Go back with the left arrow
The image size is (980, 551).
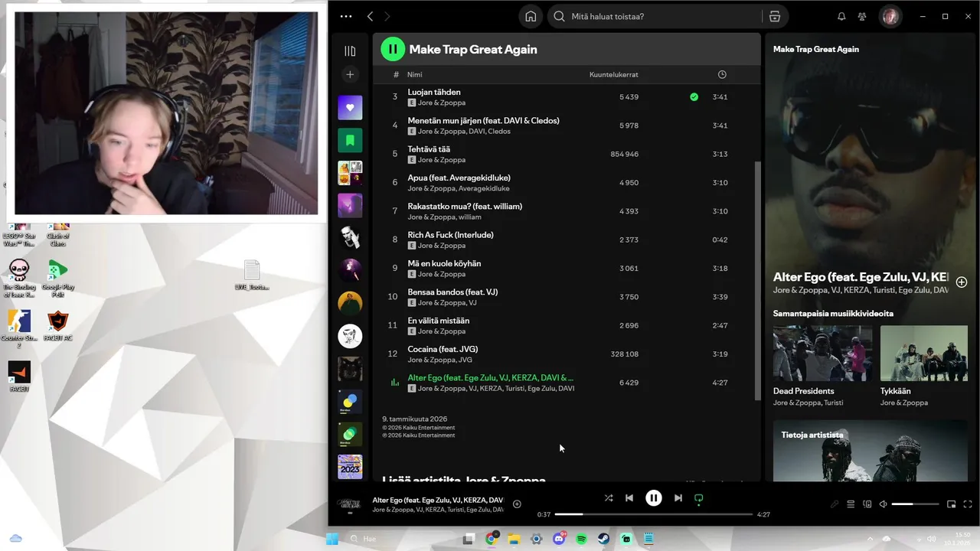pos(370,16)
